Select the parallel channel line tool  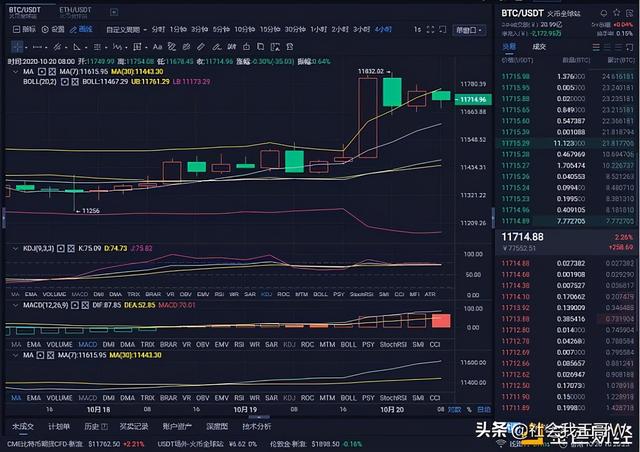[57, 47]
